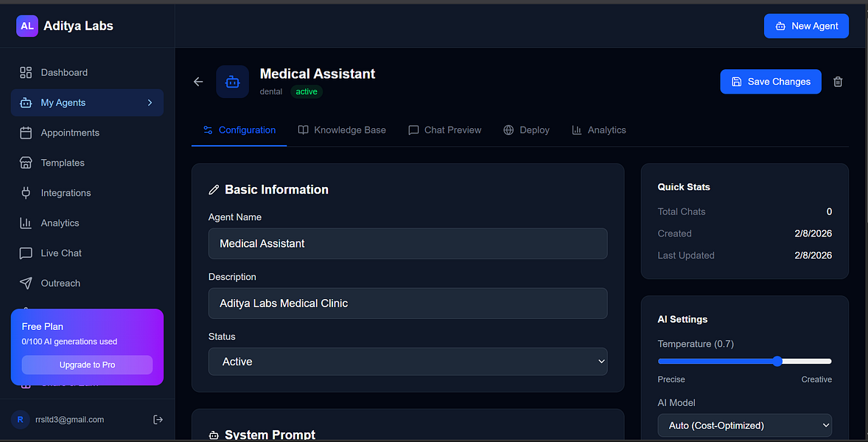The image size is (868, 442).
Task: Click the Total Chats value 0
Action: pos(829,211)
